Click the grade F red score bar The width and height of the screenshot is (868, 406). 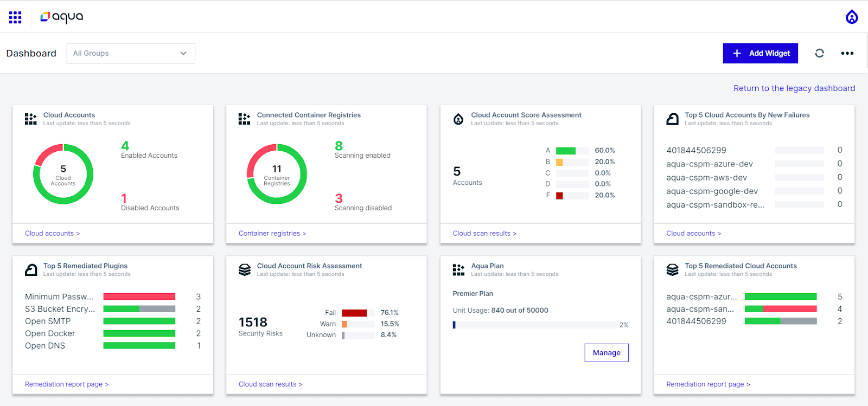click(559, 196)
